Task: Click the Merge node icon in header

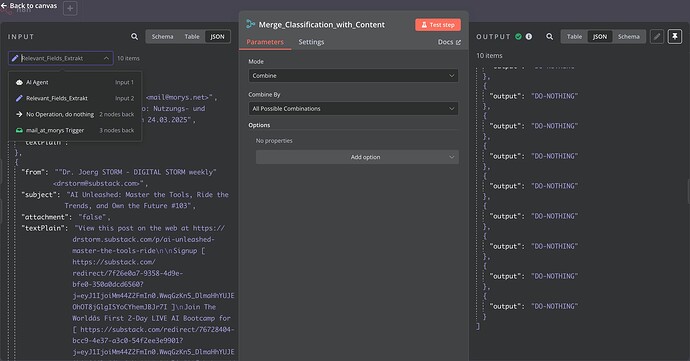Action: coord(251,24)
